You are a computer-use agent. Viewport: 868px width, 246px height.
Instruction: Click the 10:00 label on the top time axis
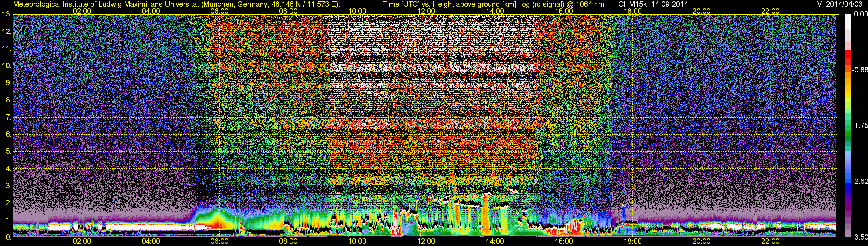click(357, 11)
